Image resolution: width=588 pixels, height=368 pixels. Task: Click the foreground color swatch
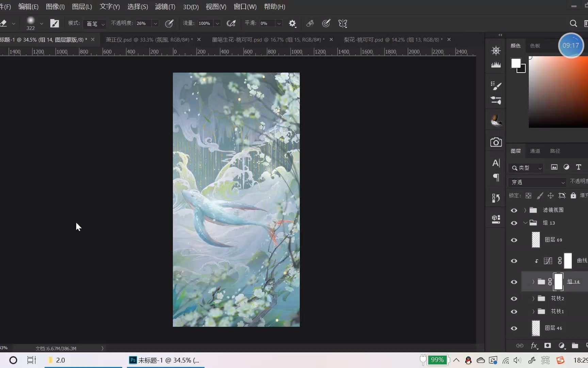(x=516, y=63)
